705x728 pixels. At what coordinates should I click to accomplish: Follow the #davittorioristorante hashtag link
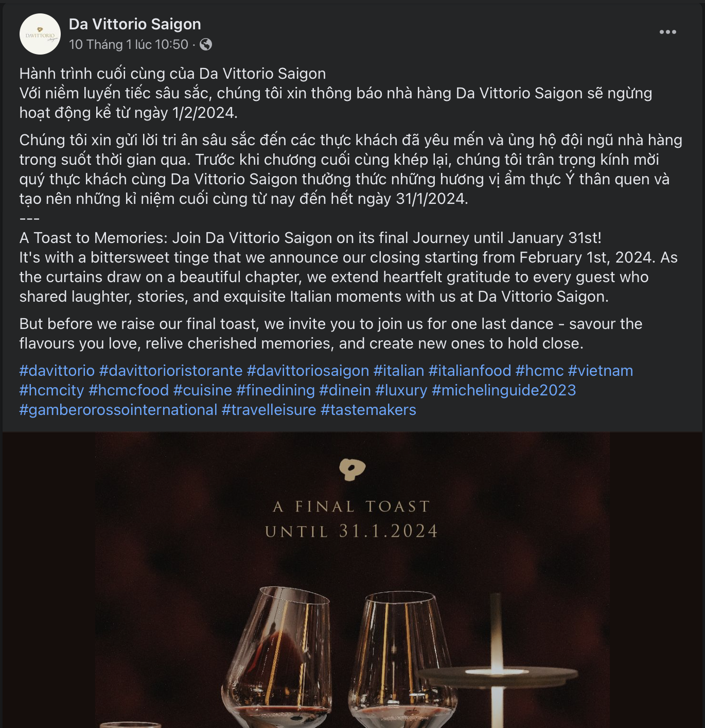(171, 371)
